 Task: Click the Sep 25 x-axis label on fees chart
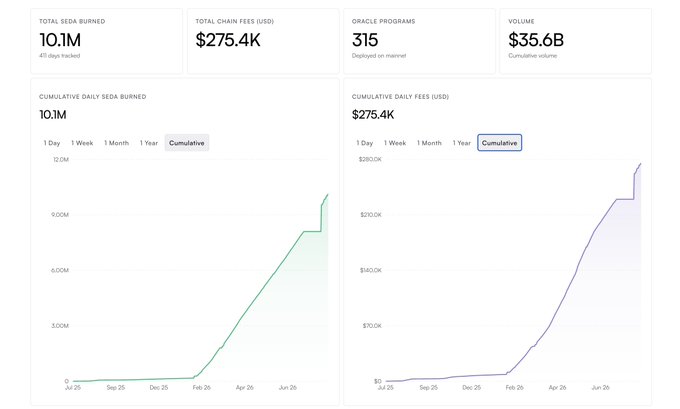[428, 388]
